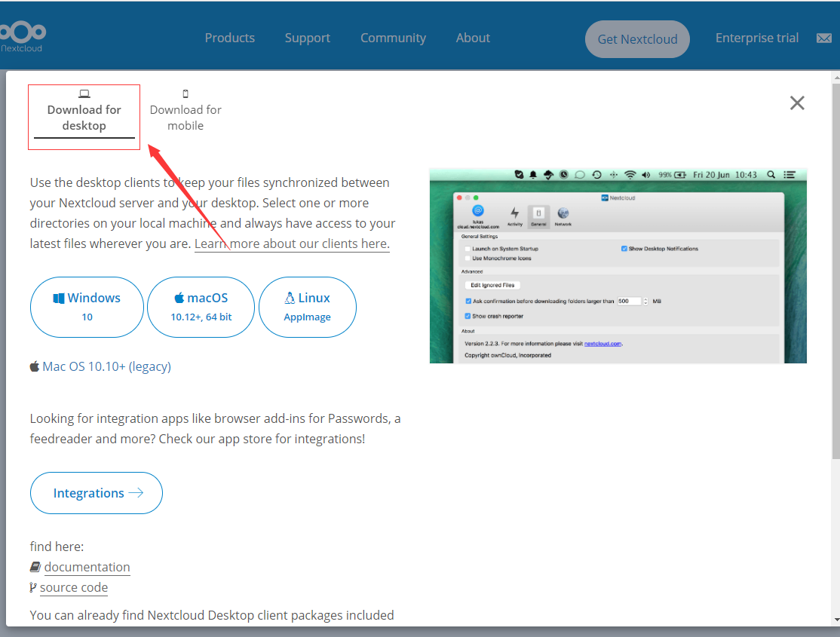Screen dimensions: 840x637
Task: Click the Apple icon beside legacy link
Action: click(x=34, y=366)
